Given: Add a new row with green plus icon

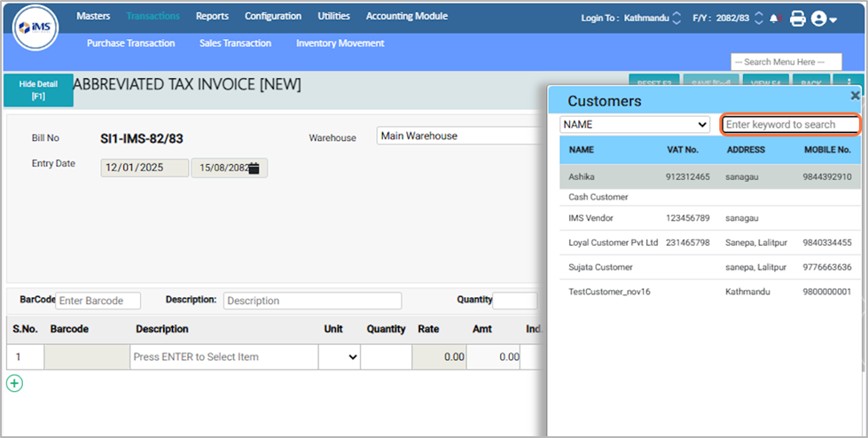Looking at the screenshot, I should 14,383.
